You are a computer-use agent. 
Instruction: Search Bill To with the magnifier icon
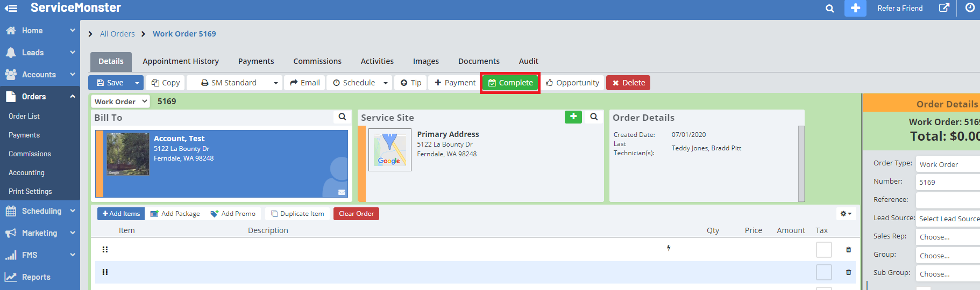342,117
